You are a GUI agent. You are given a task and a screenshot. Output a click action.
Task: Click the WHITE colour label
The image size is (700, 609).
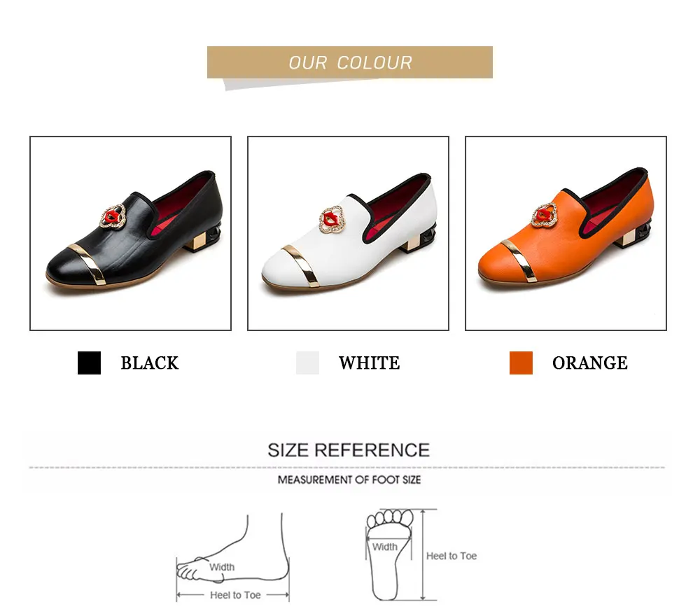click(369, 363)
